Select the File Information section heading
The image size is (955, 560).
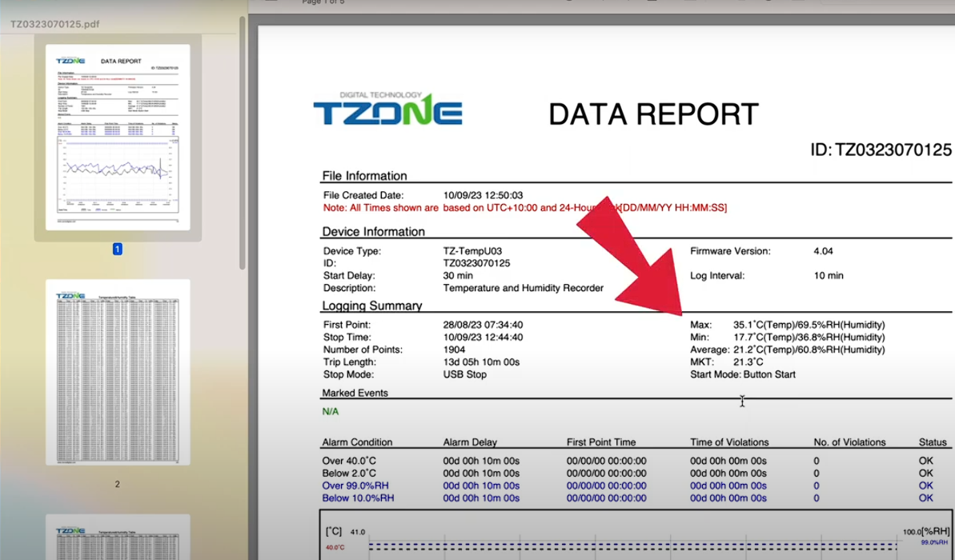pyautogui.click(x=364, y=176)
